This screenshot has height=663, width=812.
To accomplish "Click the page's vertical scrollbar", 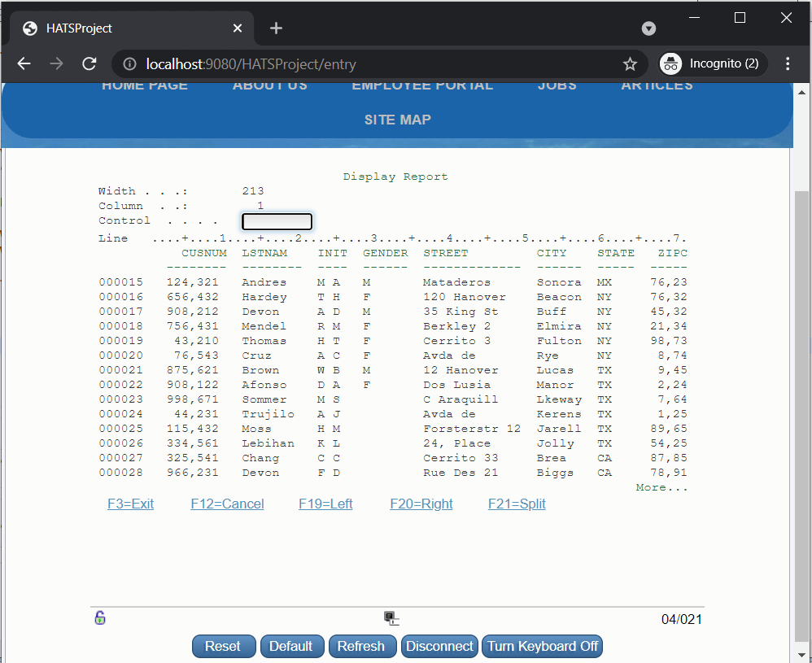I will pyautogui.click(x=801, y=407).
